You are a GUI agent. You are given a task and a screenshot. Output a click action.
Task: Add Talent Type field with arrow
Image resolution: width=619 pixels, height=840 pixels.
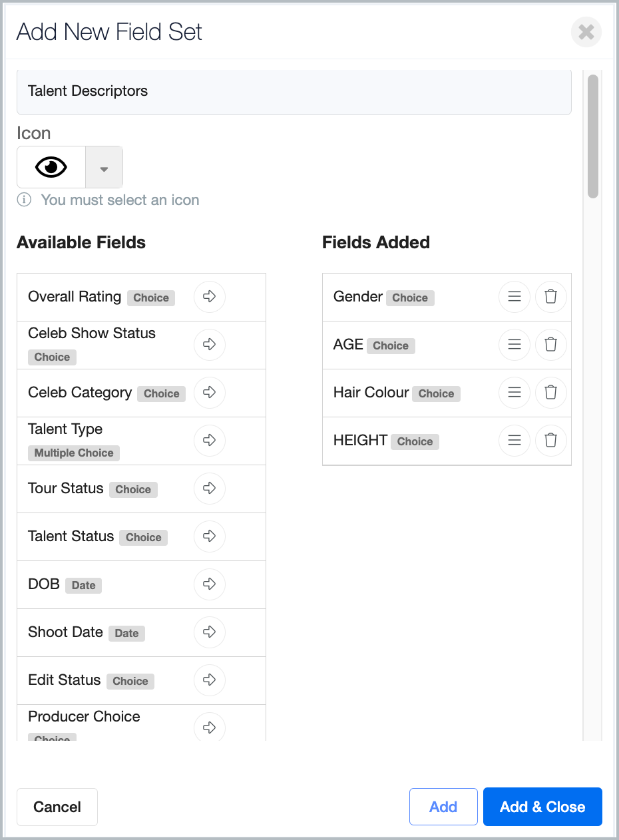click(210, 440)
